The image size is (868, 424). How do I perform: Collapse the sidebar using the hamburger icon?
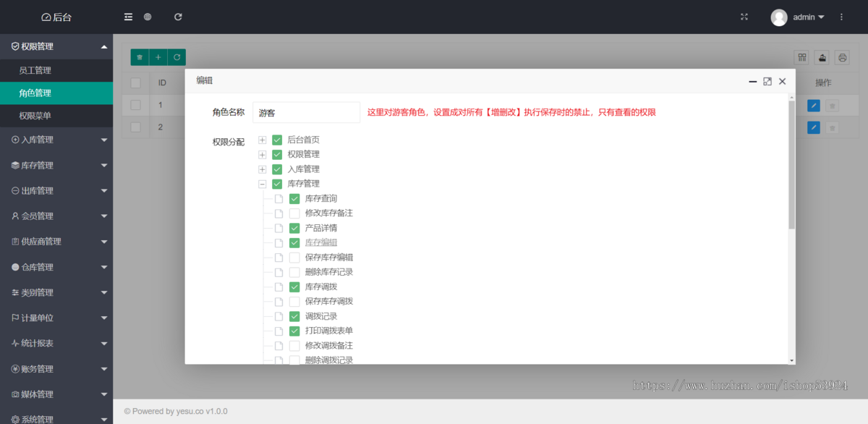(x=128, y=16)
